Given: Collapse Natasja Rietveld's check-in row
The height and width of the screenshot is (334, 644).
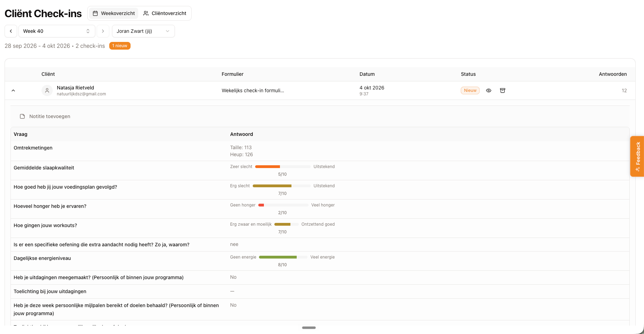Looking at the screenshot, I should click(13, 90).
